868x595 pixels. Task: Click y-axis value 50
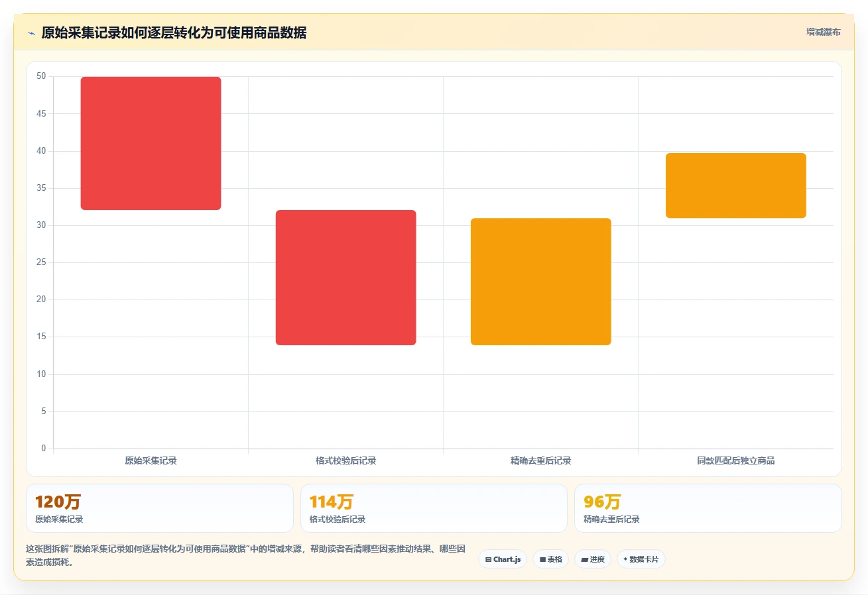[41, 76]
